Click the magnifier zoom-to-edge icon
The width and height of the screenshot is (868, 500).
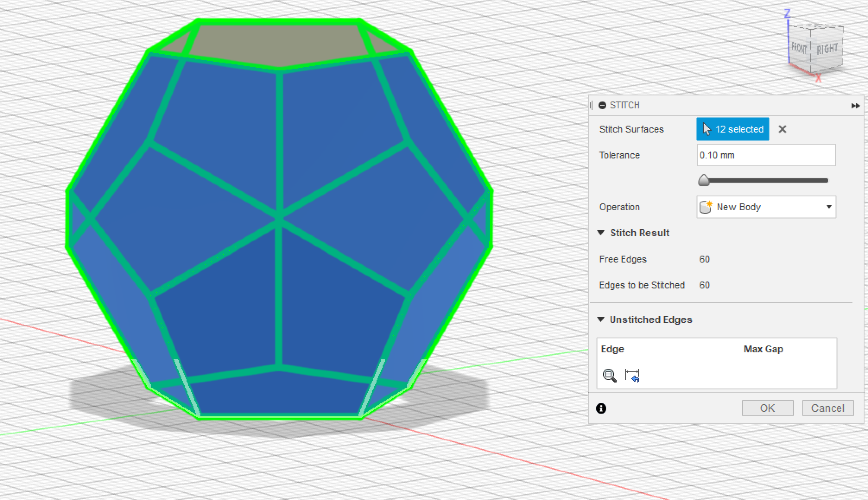pos(609,375)
